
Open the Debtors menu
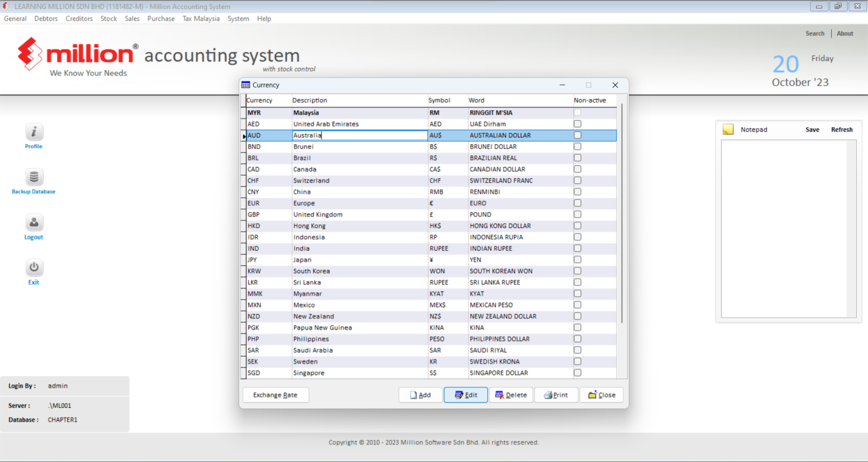(x=46, y=19)
